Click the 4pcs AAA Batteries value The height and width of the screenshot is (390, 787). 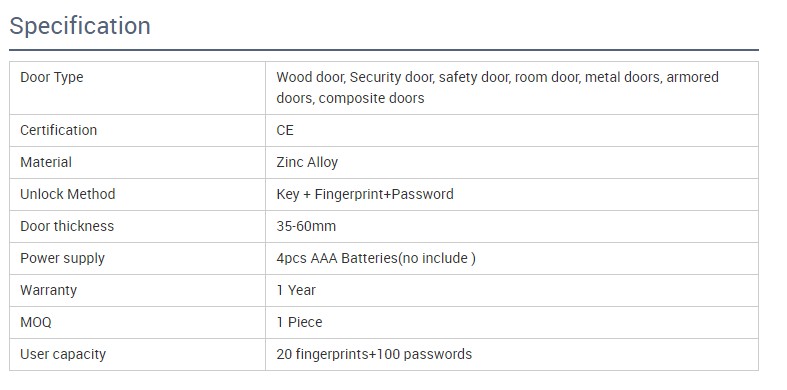click(376, 258)
